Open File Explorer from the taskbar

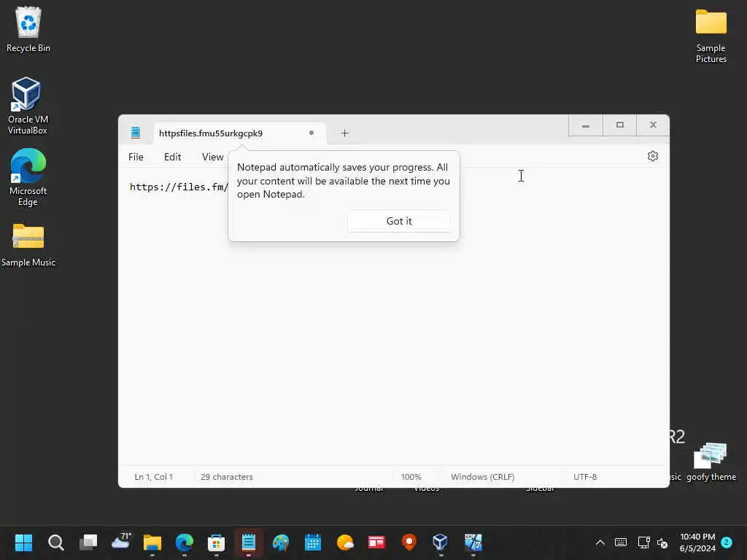pyautogui.click(x=152, y=542)
